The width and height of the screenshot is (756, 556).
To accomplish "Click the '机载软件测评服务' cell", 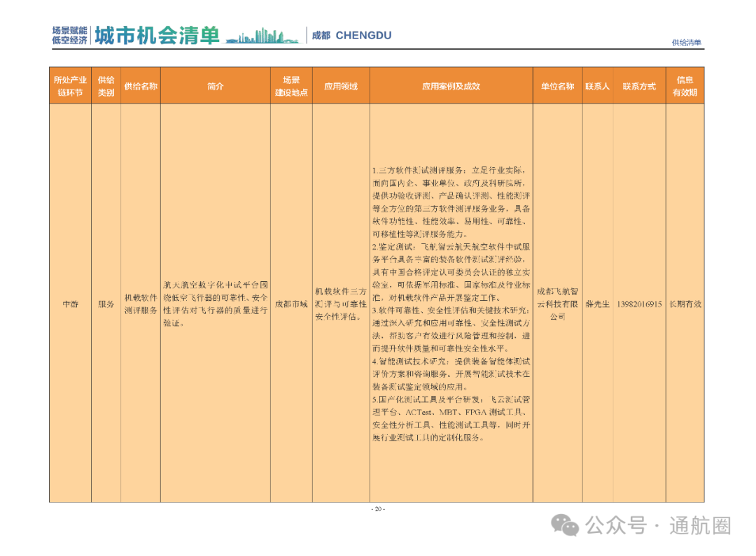I will [141, 304].
